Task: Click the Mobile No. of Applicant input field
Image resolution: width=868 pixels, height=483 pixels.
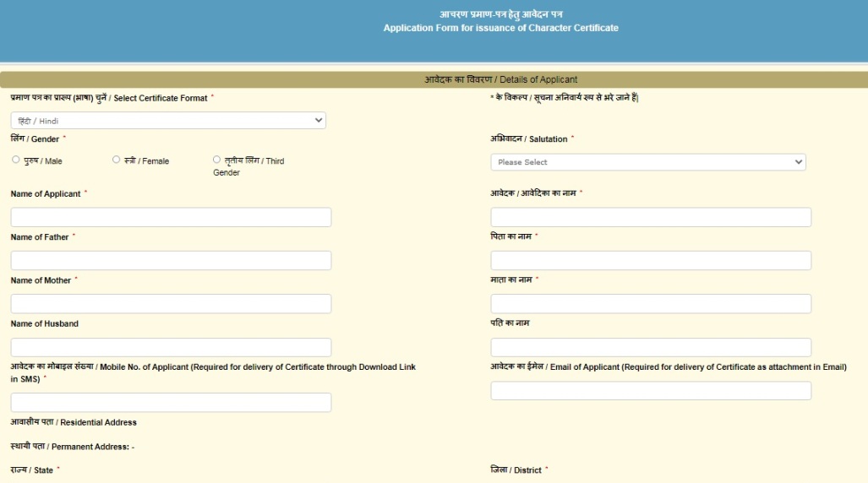Action: click(x=171, y=402)
